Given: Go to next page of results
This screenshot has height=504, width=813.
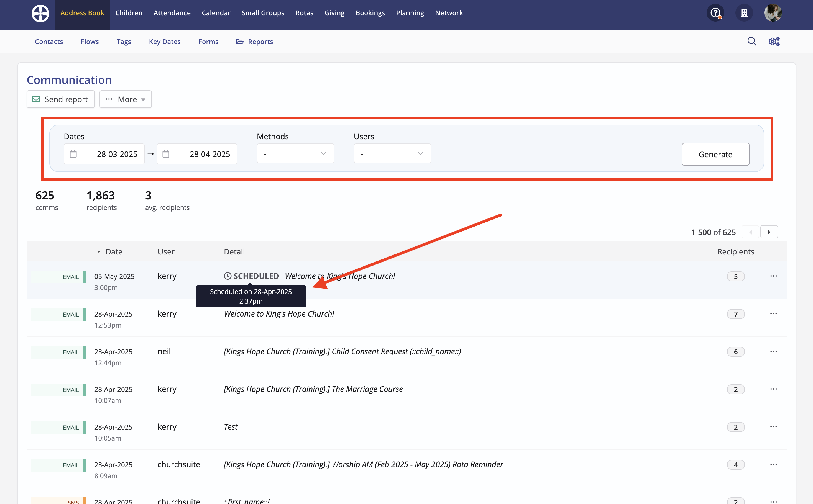Looking at the screenshot, I should (769, 232).
